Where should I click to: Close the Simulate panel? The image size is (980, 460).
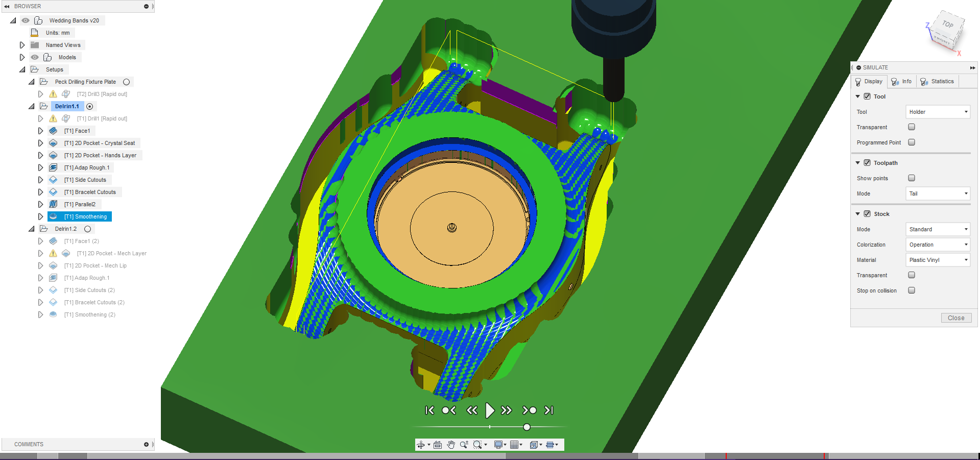956,318
